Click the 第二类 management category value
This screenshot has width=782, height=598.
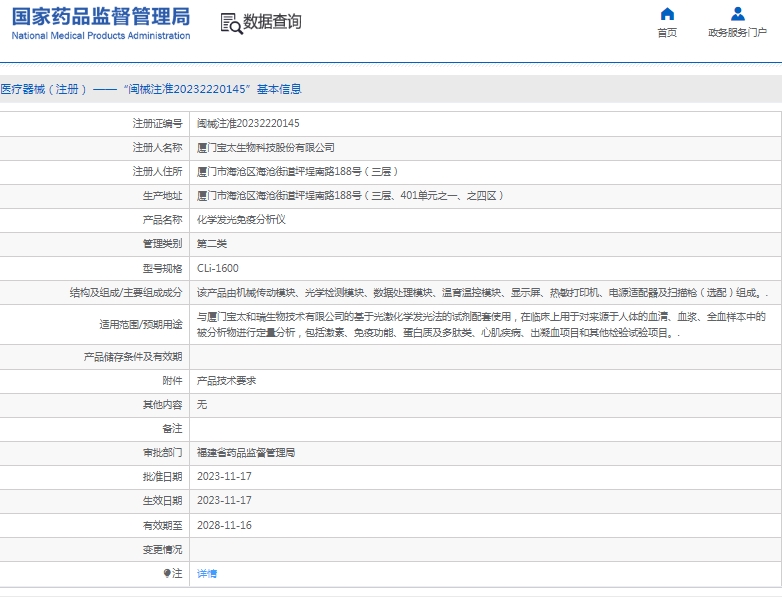point(212,244)
